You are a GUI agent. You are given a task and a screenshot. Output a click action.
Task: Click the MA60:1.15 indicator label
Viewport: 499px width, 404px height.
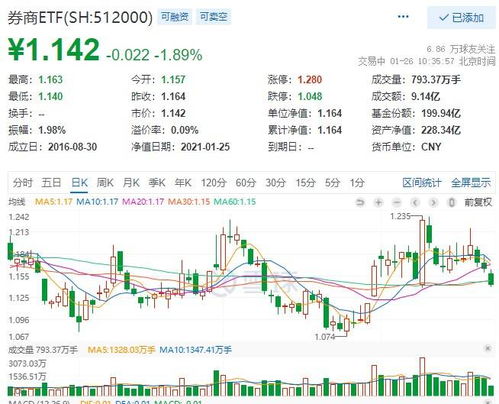pyautogui.click(x=235, y=202)
